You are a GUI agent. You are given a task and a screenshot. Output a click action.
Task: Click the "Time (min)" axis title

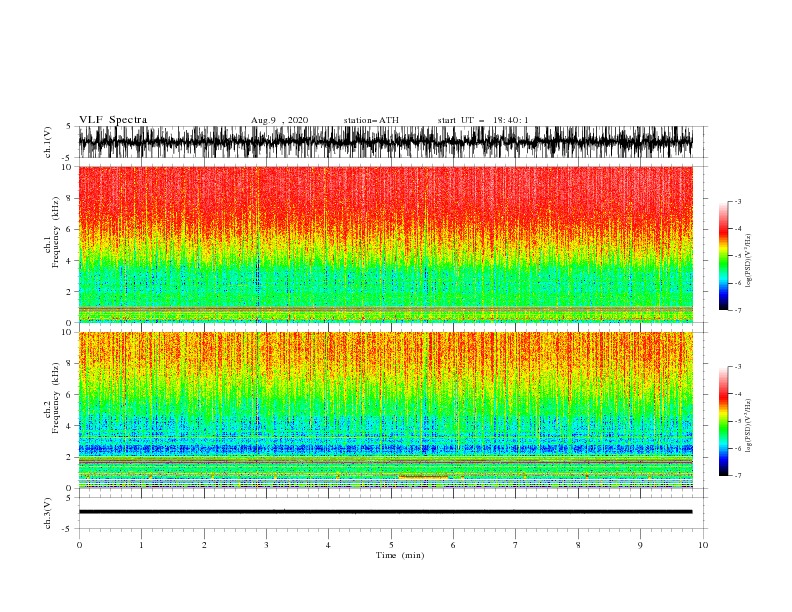pyautogui.click(x=400, y=555)
